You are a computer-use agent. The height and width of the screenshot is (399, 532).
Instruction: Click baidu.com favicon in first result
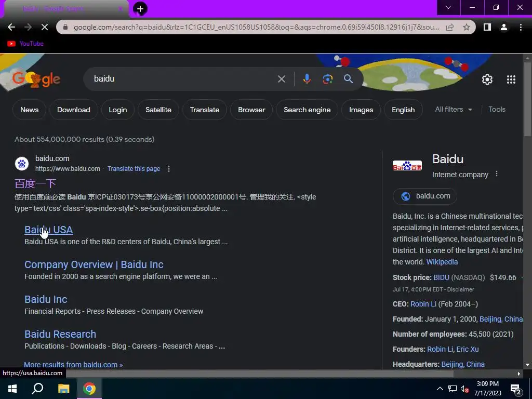22,164
